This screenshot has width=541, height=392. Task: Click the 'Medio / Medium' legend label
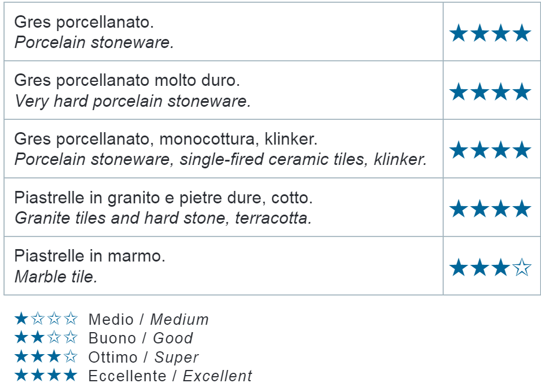pos(149,320)
